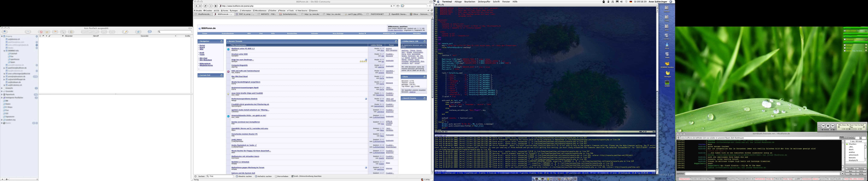868x181 pixels.
Task: Click the Mail search field
Action: 174,32
